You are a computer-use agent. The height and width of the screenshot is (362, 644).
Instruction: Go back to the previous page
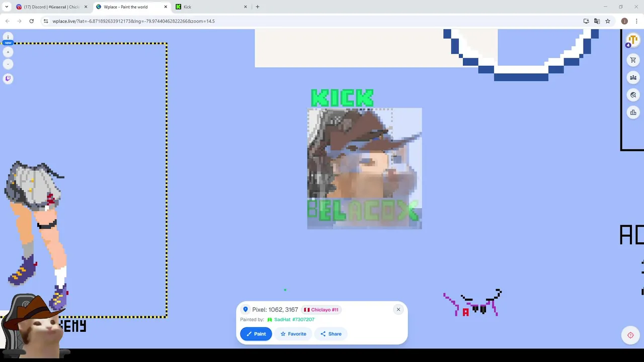[x=7, y=21]
